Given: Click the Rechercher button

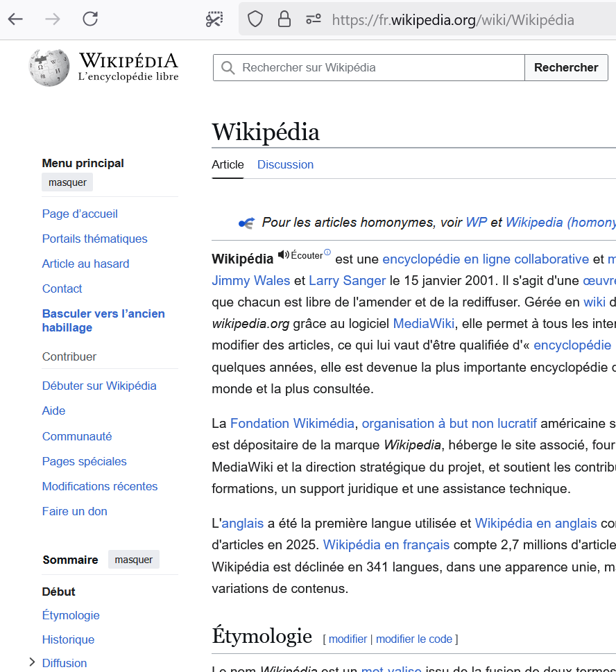Looking at the screenshot, I should 566,68.
